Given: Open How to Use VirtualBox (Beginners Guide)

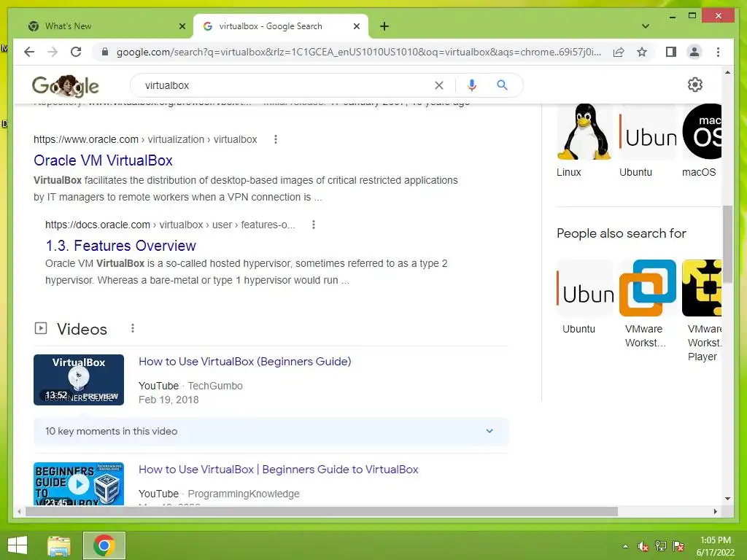Looking at the screenshot, I should [245, 362].
